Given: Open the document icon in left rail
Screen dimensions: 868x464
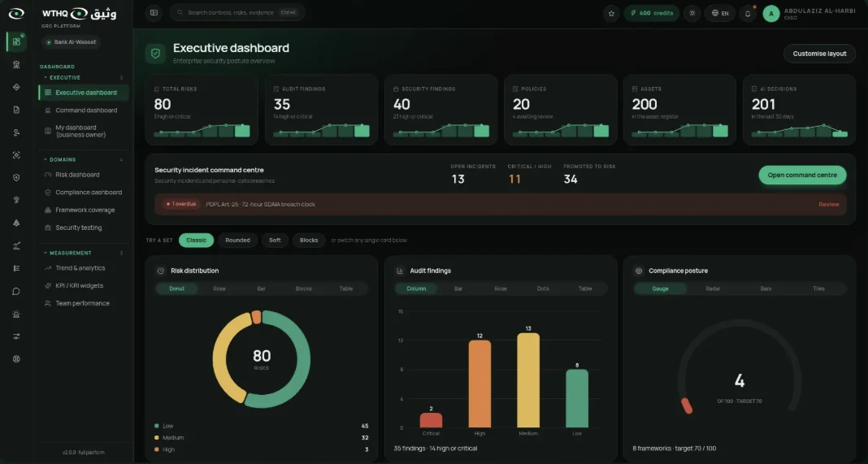Looking at the screenshot, I should (16, 110).
